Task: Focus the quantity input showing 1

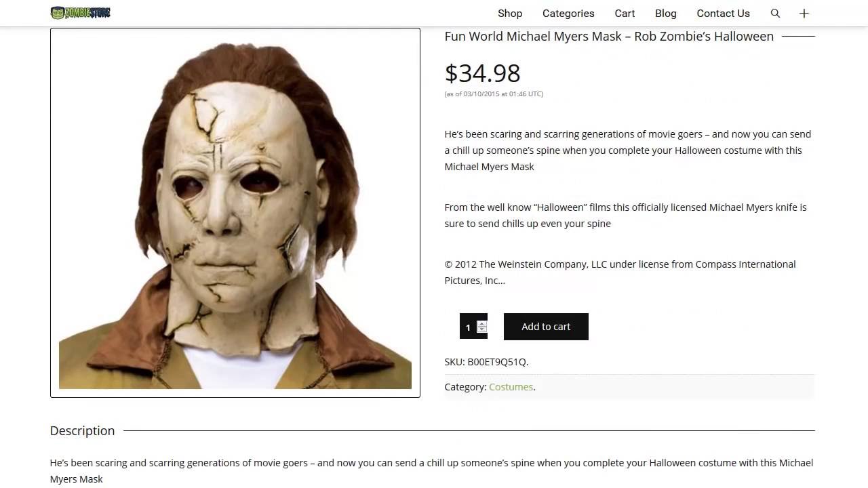Action: pyautogui.click(x=468, y=327)
